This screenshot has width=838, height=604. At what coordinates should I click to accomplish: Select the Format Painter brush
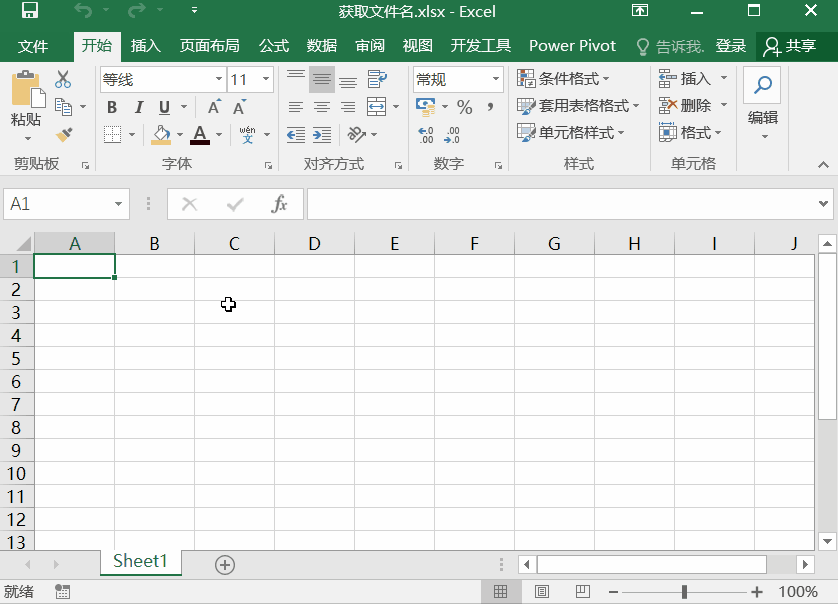[x=64, y=134]
